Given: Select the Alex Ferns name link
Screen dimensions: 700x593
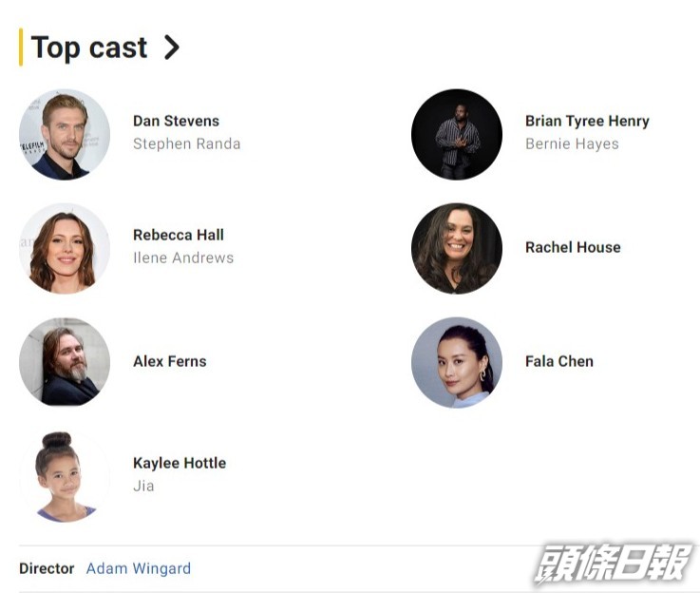Looking at the screenshot, I should click(x=170, y=361).
